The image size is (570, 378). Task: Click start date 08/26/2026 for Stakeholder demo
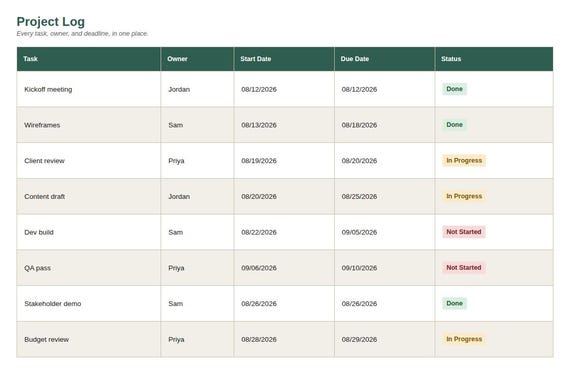259,303
